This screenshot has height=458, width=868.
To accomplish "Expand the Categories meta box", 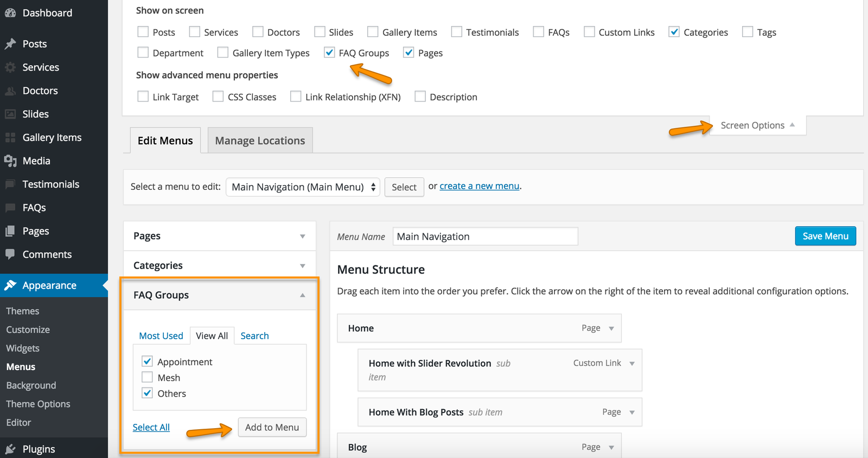I will point(302,265).
